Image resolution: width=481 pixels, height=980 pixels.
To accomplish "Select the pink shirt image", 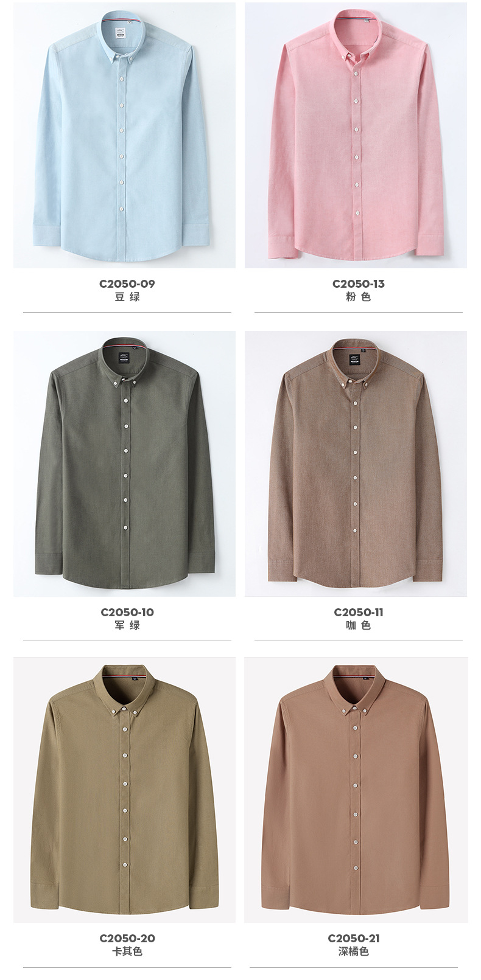I will tap(356, 135).
